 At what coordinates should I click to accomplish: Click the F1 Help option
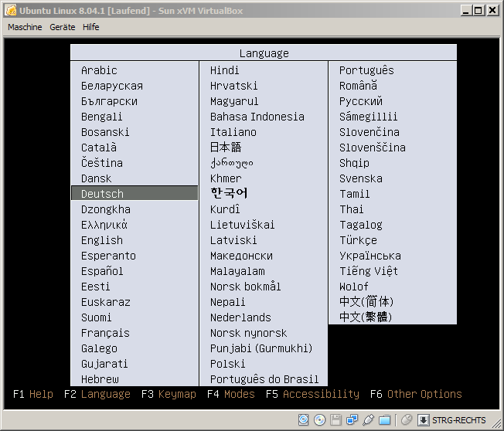pos(32,394)
